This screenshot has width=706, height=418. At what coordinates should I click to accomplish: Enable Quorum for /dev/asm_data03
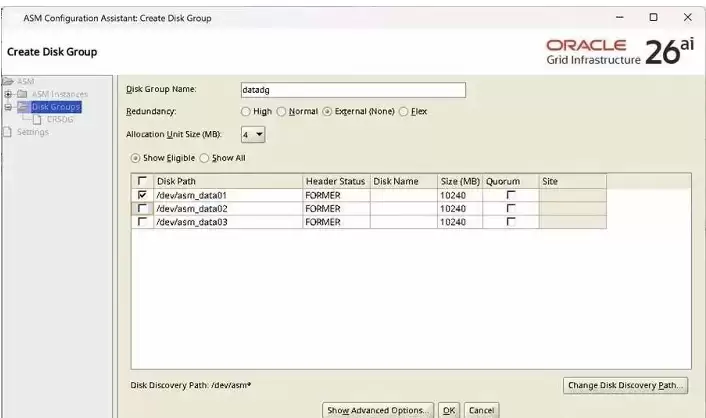point(511,222)
